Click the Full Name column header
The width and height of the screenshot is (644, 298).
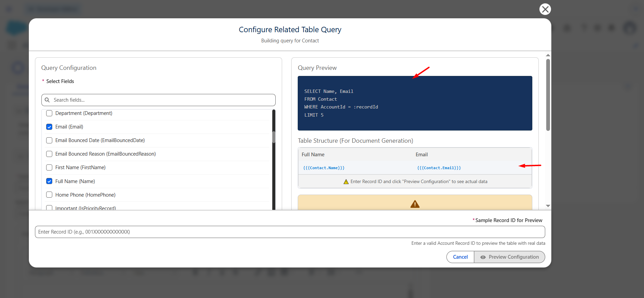point(313,155)
